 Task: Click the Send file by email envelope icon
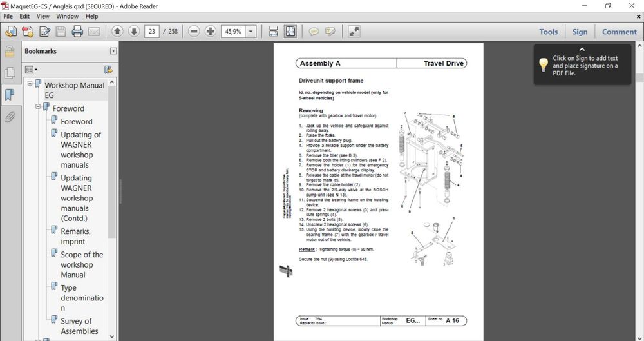coord(94,31)
